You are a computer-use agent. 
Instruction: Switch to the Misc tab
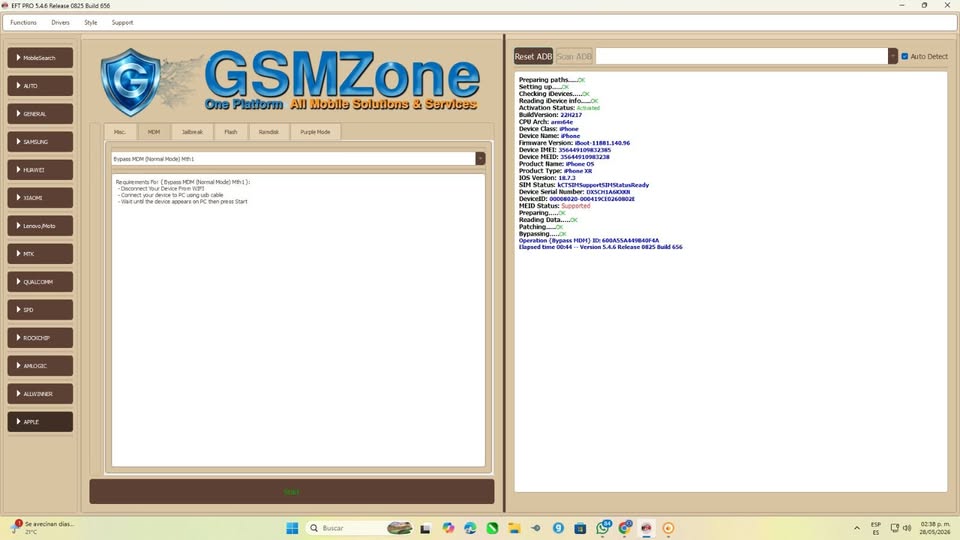click(120, 132)
